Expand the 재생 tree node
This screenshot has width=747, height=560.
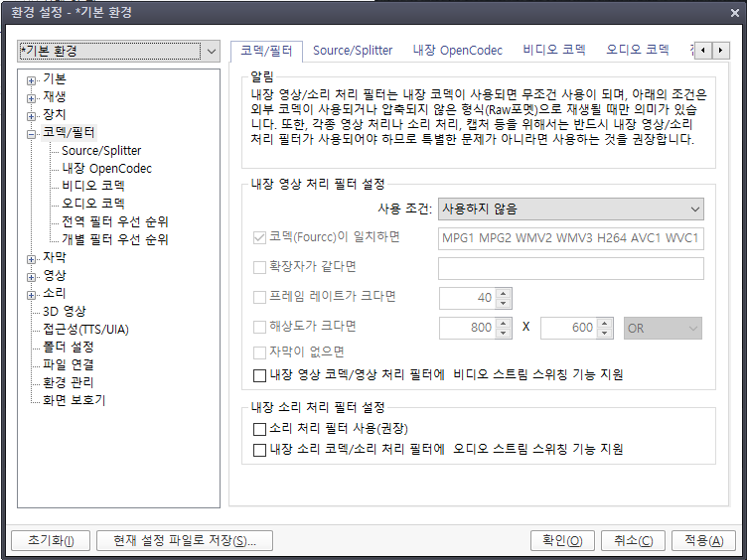[31, 98]
